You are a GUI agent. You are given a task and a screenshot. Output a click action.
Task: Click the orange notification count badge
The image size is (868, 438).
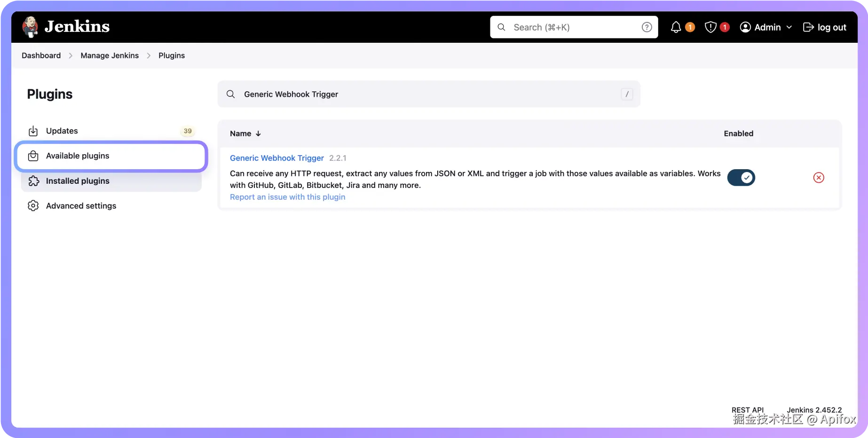point(690,27)
